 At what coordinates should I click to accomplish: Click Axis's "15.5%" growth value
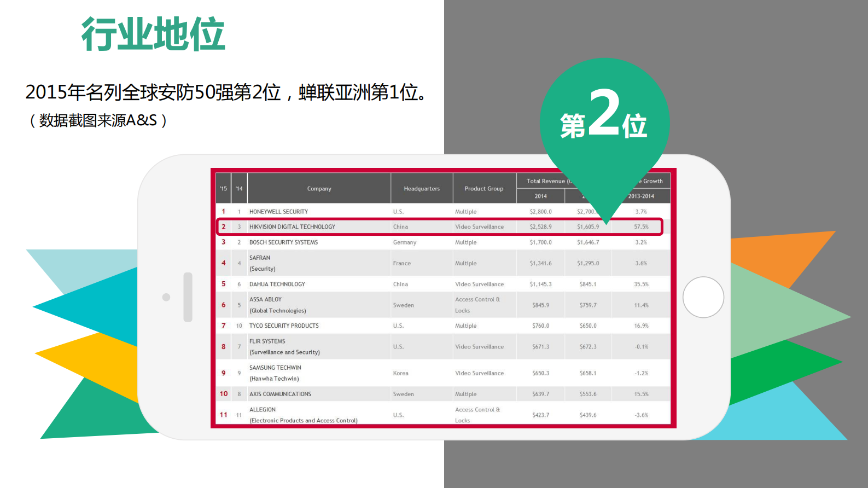pyautogui.click(x=642, y=394)
